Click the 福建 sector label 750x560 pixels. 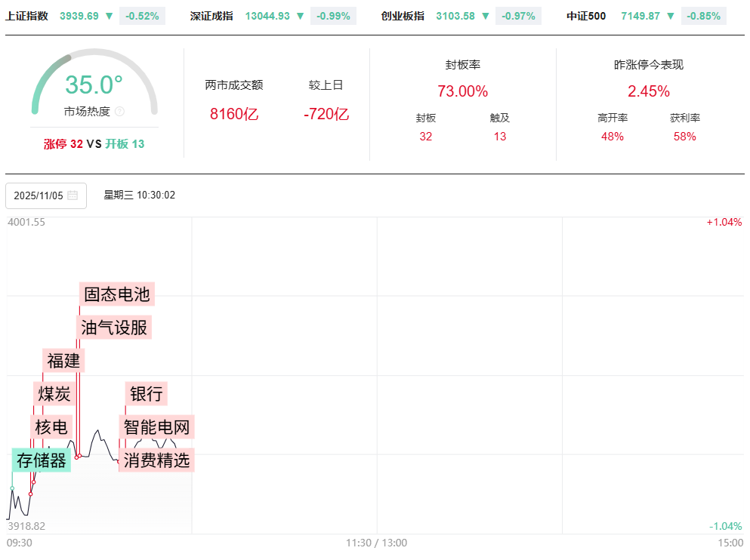tap(63, 361)
